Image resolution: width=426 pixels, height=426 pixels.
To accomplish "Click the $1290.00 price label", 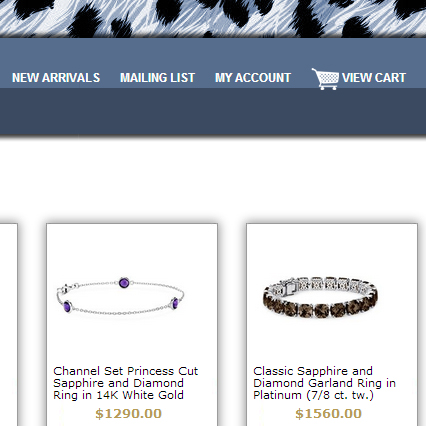I will [x=129, y=414].
